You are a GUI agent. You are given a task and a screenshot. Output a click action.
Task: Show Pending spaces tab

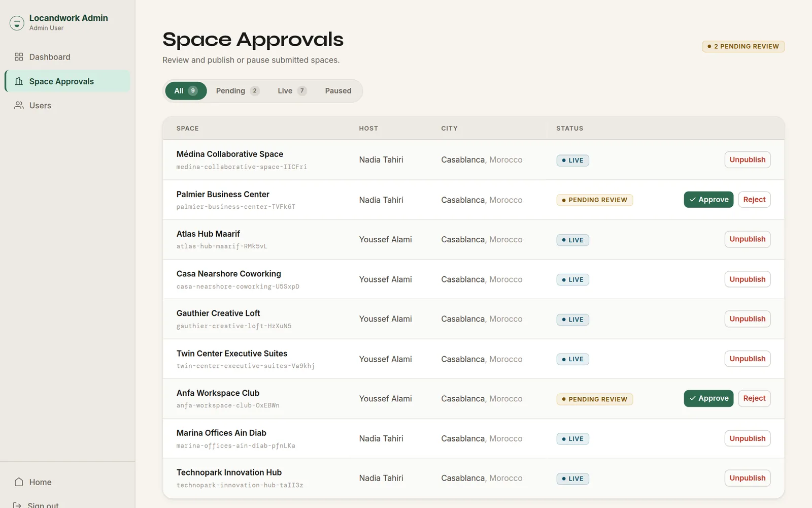[x=238, y=91]
